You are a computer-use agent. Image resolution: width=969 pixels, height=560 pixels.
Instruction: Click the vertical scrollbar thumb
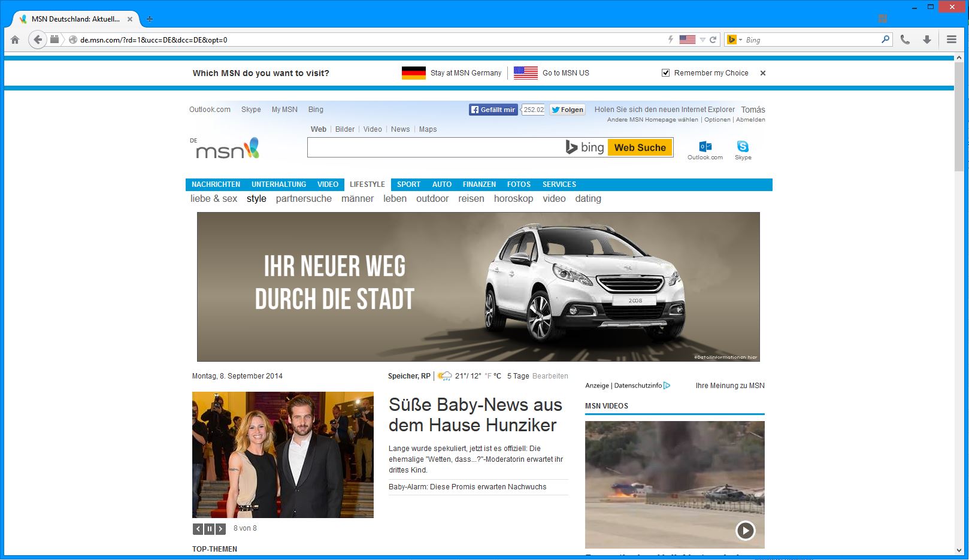(x=959, y=116)
